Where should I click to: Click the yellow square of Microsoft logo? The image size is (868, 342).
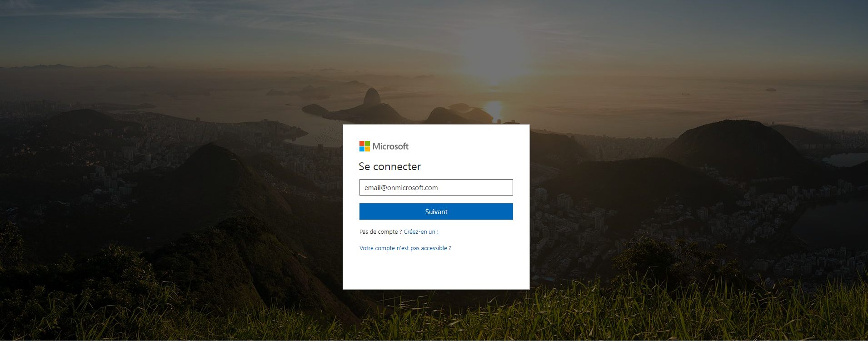(367, 149)
